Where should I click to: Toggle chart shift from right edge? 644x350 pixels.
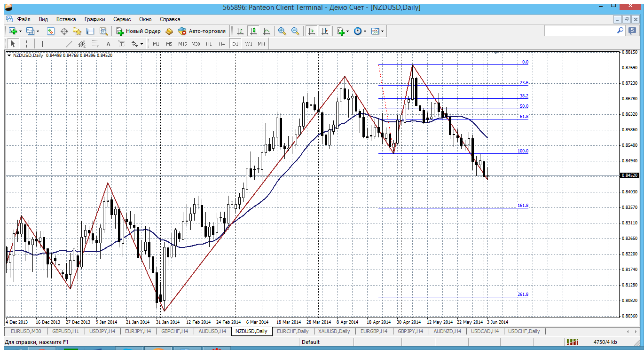click(x=324, y=31)
